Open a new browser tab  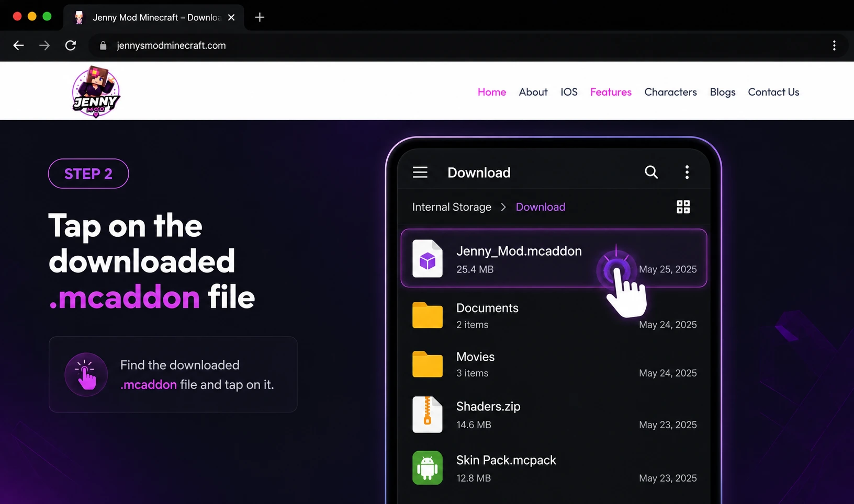coord(260,17)
